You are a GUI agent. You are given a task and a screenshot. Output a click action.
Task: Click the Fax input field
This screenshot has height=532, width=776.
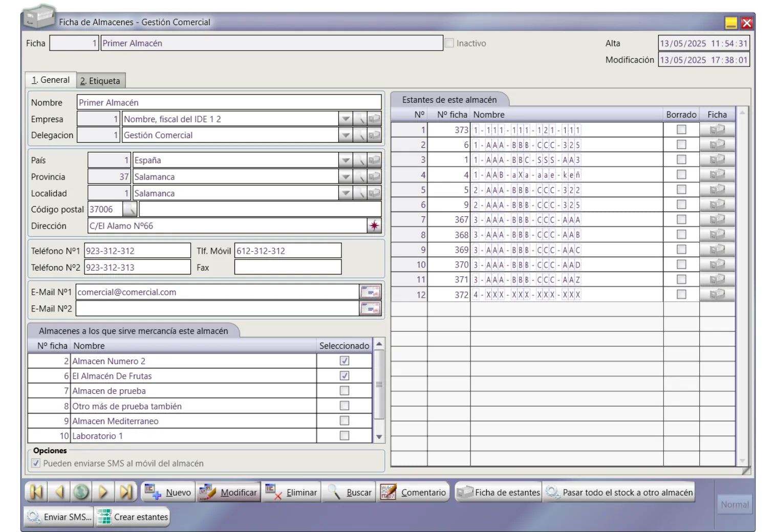click(288, 267)
